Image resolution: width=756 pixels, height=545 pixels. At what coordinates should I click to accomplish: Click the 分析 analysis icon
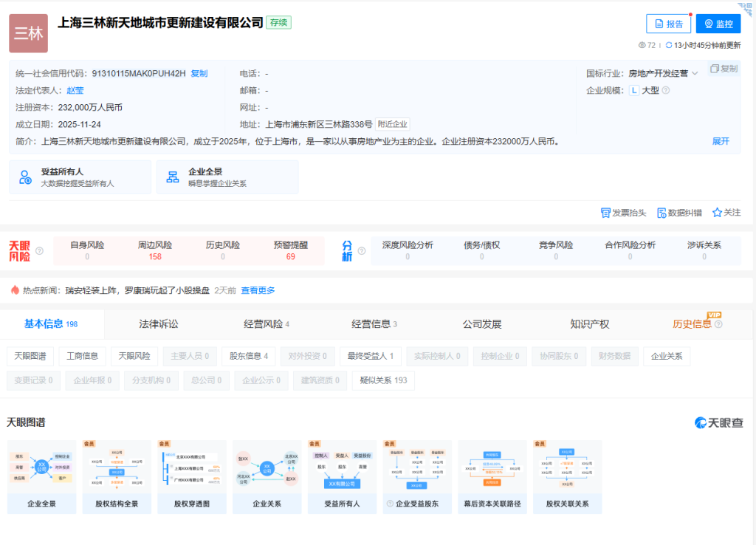[348, 251]
